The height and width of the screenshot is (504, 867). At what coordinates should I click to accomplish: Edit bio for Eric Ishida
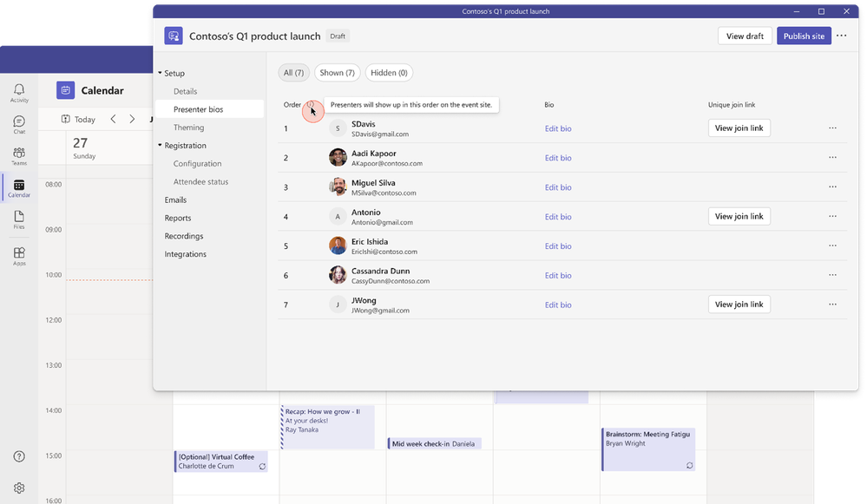tap(558, 245)
